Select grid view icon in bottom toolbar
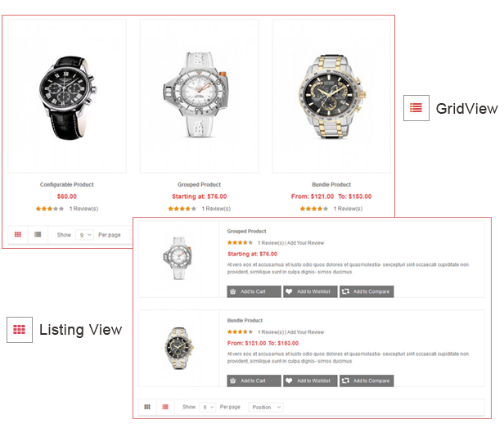Viewport: 504px width, 433px height. click(x=147, y=407)
